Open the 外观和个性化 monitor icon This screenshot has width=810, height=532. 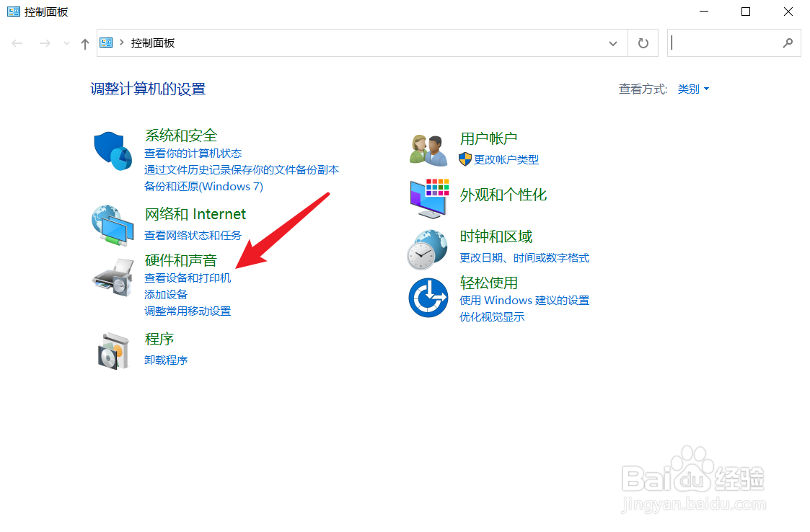430,198
